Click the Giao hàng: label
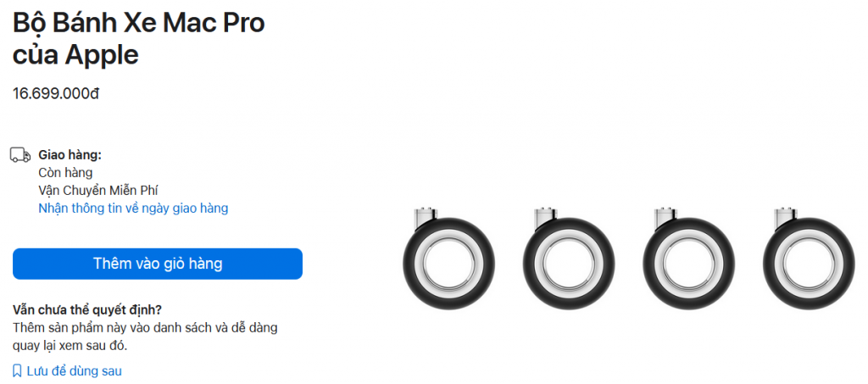 click(x=70, y=155)
